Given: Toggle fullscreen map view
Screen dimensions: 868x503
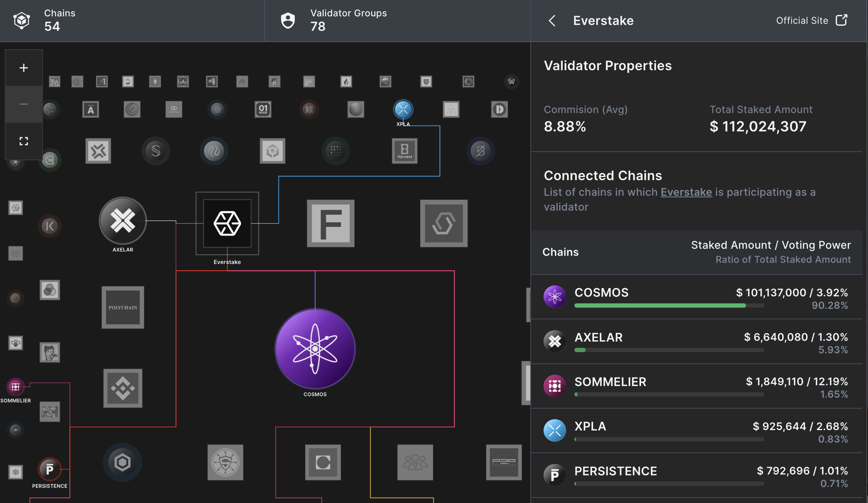Looking at the screenshot, I should [24, 141].
